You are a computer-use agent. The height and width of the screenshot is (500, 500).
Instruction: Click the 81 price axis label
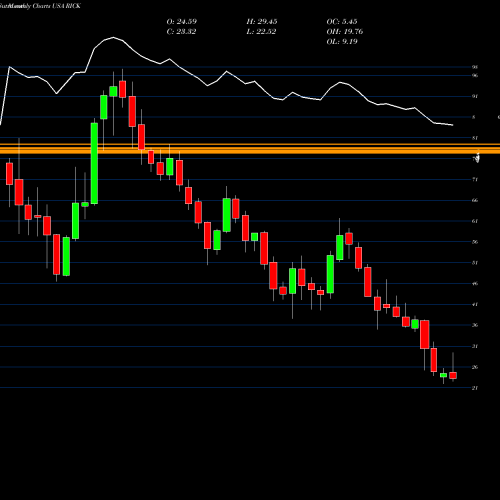(475, 138)
